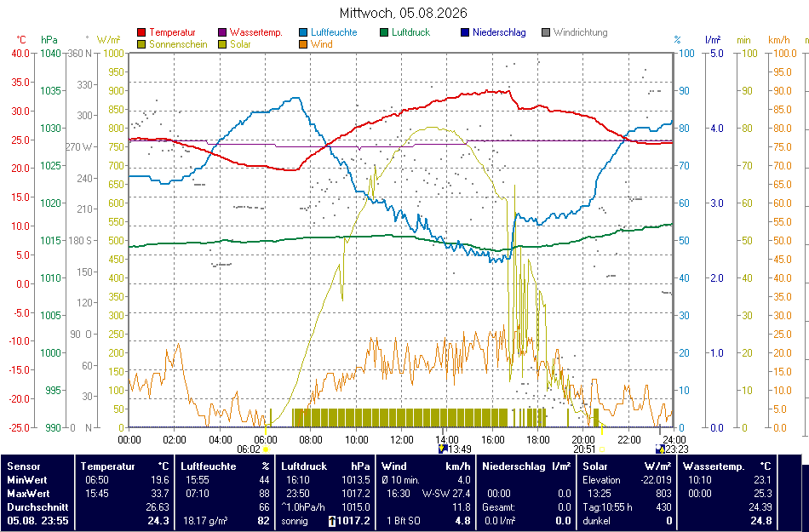Click the dunkel solar status
Image resolution: width=809 pixels, height=532 pixels.
pyautogui.click(x=596, y=521)
